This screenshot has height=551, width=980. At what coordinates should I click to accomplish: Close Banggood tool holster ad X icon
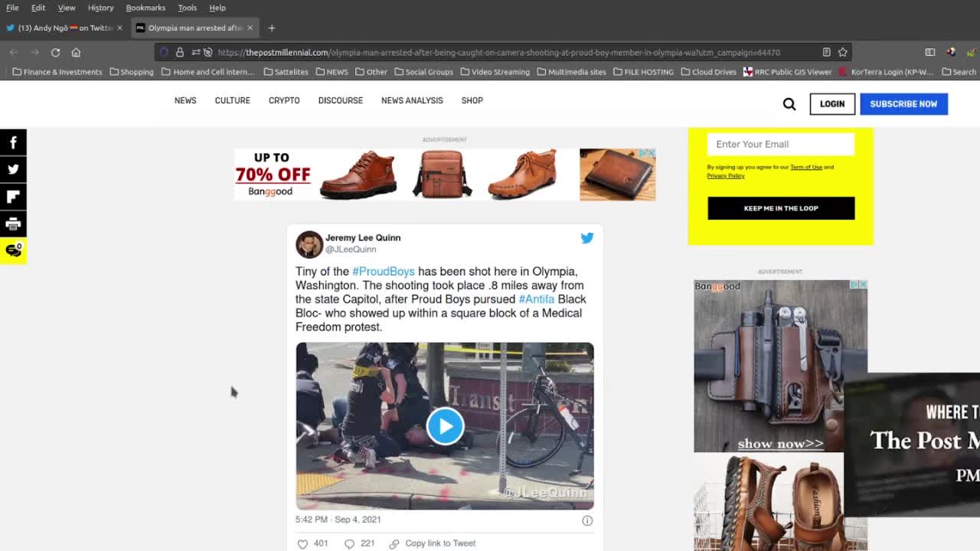(863, 285)
